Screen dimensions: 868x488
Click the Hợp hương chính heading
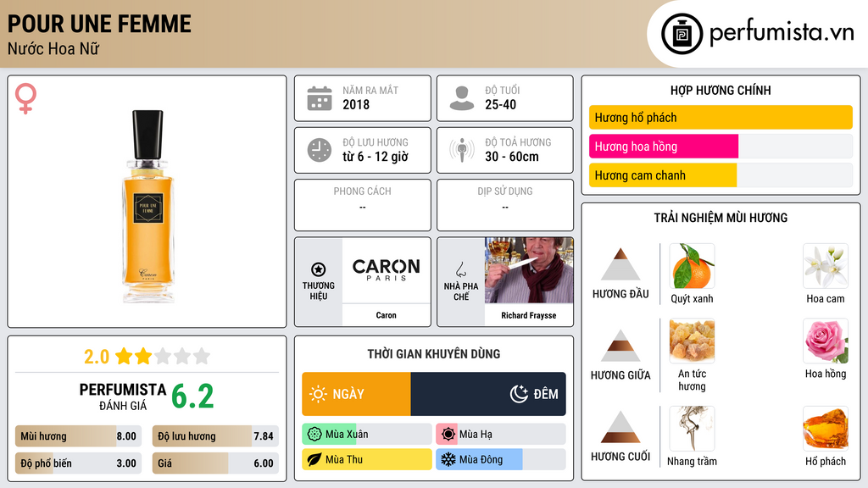pyautogui.click(x=721, y=90)
